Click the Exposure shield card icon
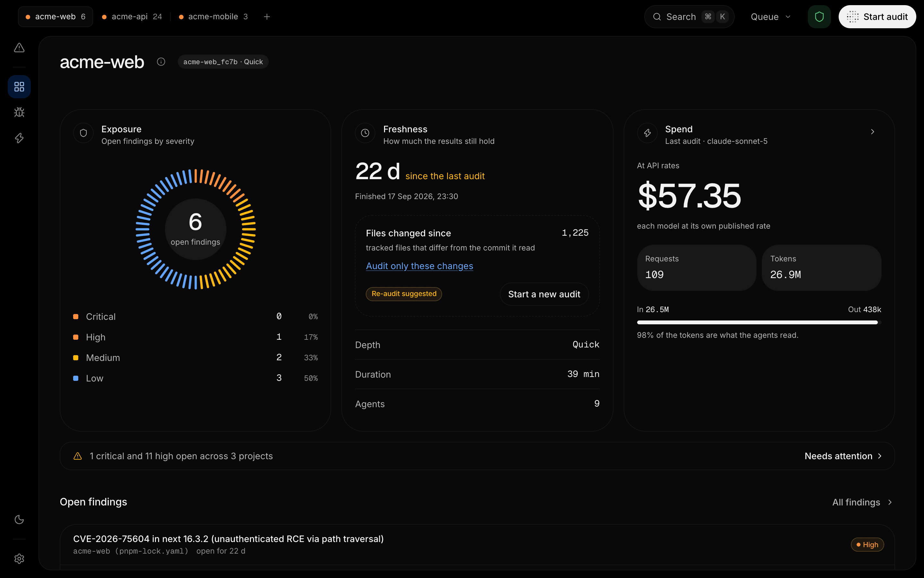The width and height of the screenshot is (924, 578). [83, 133]
